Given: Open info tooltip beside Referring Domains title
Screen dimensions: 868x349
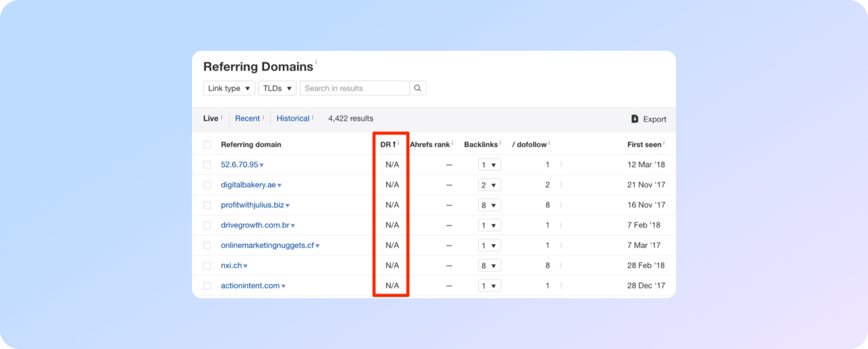Looking at the screenshot, I should [316, 62].
